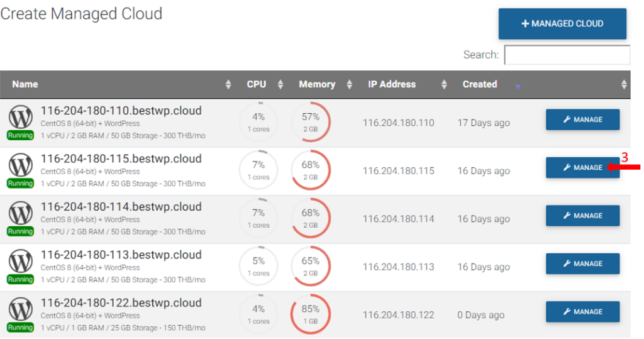Click the '17 Days ago' created cell

484,123
